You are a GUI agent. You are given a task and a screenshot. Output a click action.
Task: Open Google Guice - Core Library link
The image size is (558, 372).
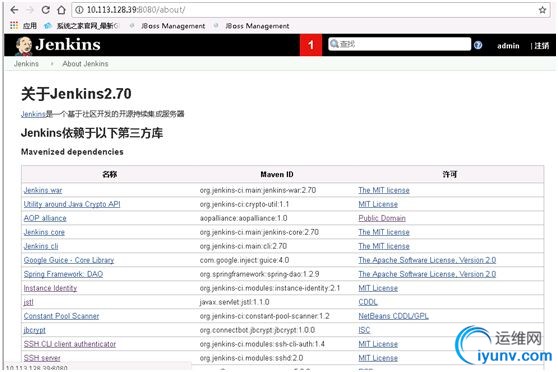[69, 260]
